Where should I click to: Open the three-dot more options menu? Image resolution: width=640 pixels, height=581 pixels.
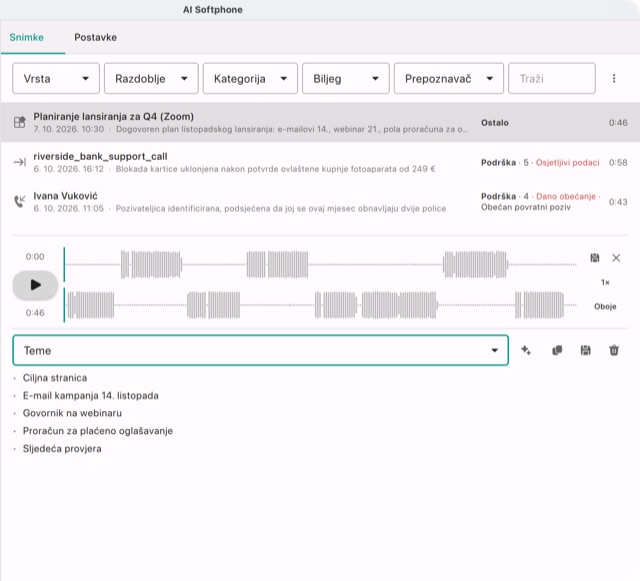click(x=614, y=78)
